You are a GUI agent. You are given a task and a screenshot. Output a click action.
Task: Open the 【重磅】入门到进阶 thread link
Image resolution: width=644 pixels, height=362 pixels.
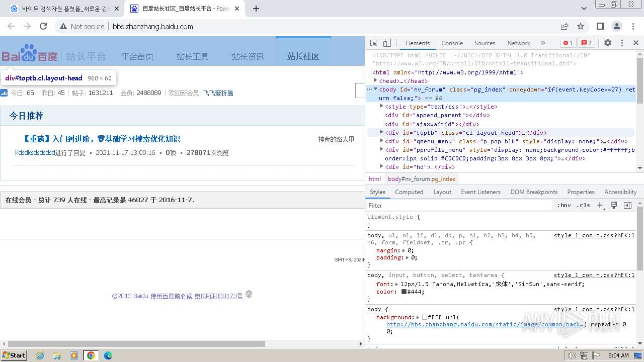click(101, 139)
